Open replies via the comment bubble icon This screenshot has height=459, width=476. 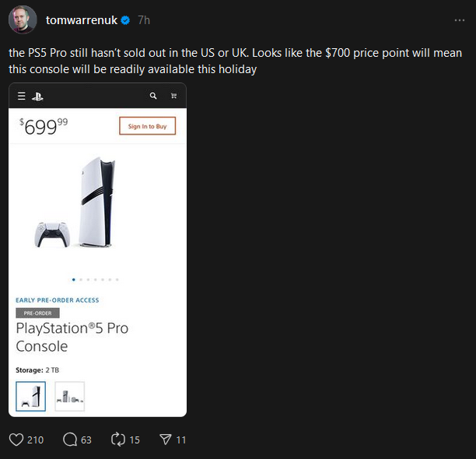(x=70, y=440)
